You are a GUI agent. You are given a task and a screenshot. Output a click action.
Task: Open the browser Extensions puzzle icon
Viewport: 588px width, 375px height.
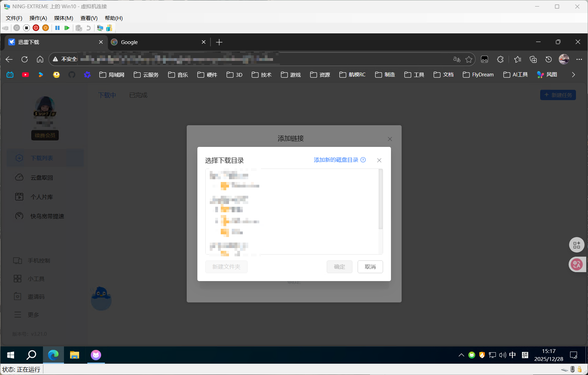coord(500,59)
